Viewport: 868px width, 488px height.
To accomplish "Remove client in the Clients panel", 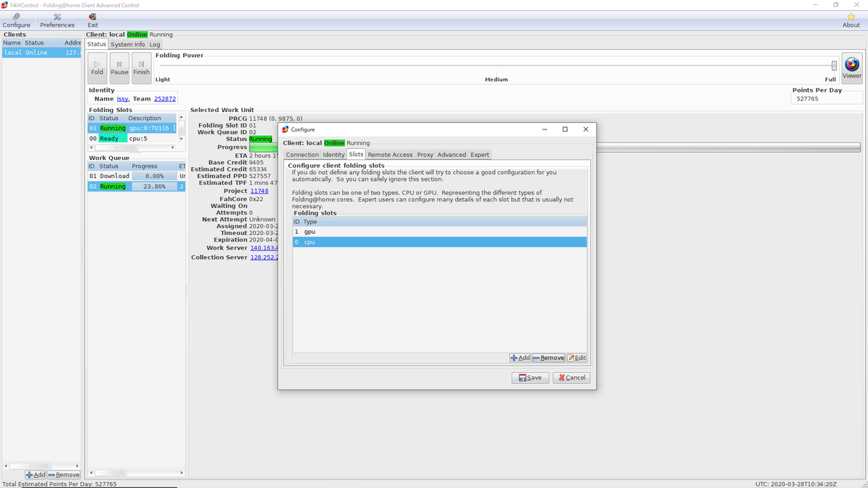I will (x=64, y=474).
